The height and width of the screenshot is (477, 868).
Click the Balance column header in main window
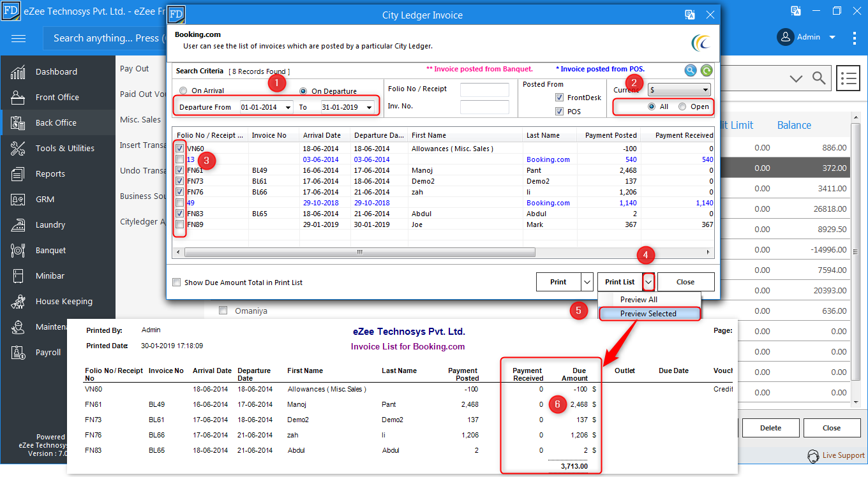[794, 125]
